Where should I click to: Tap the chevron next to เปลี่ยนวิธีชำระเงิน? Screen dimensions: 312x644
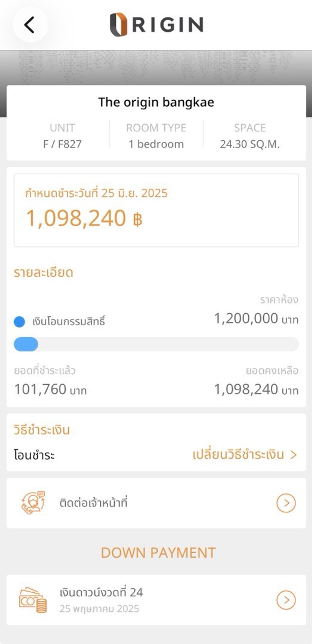294,455
